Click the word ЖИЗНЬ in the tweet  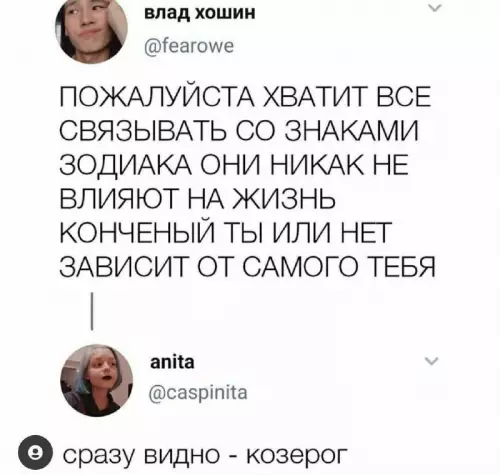pyautogui.click(x=285, y=199)
